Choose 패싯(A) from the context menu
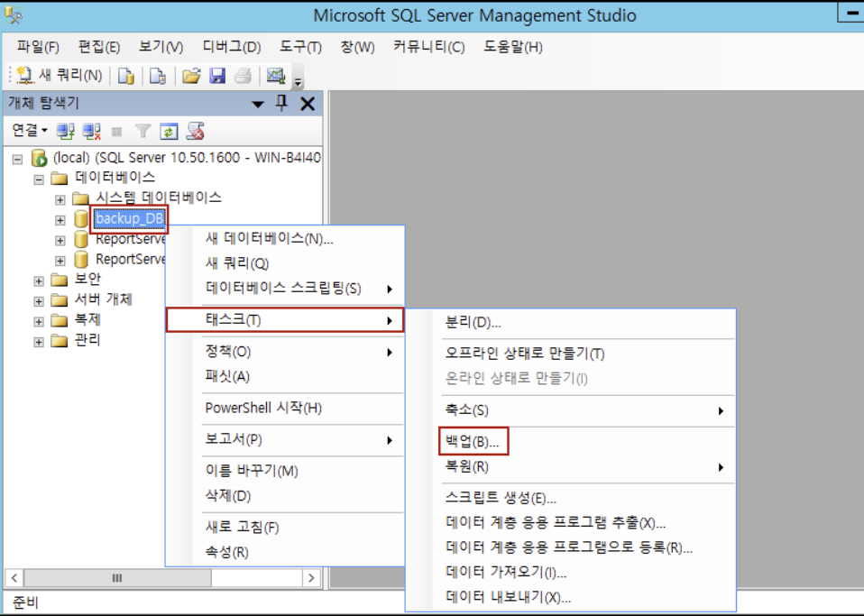The width and height of the screenshot is (864, 616). [x=285, y=376]
